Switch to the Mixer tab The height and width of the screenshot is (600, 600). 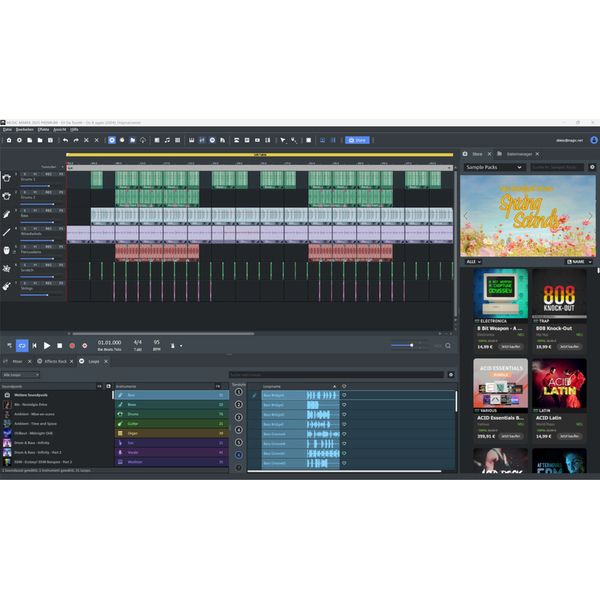(x=17, y=362)
